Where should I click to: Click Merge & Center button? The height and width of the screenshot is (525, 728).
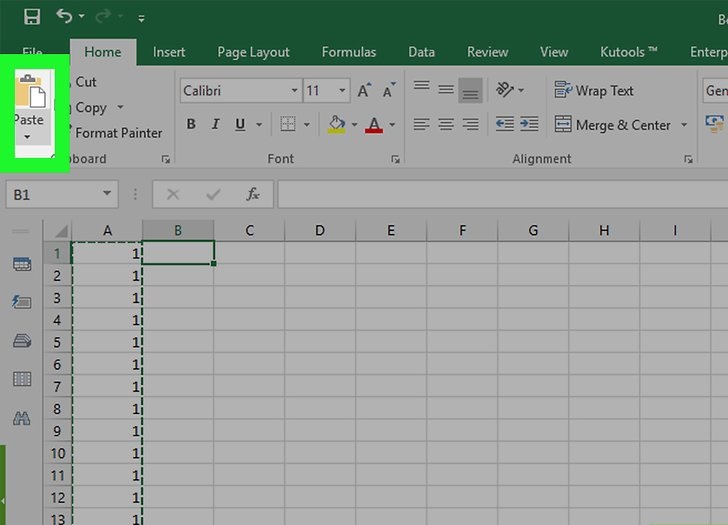pyautogui.click(x=612, y=124)
